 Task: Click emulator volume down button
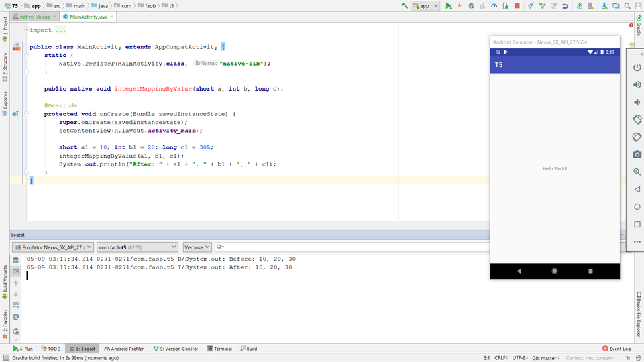click(637, 102)
